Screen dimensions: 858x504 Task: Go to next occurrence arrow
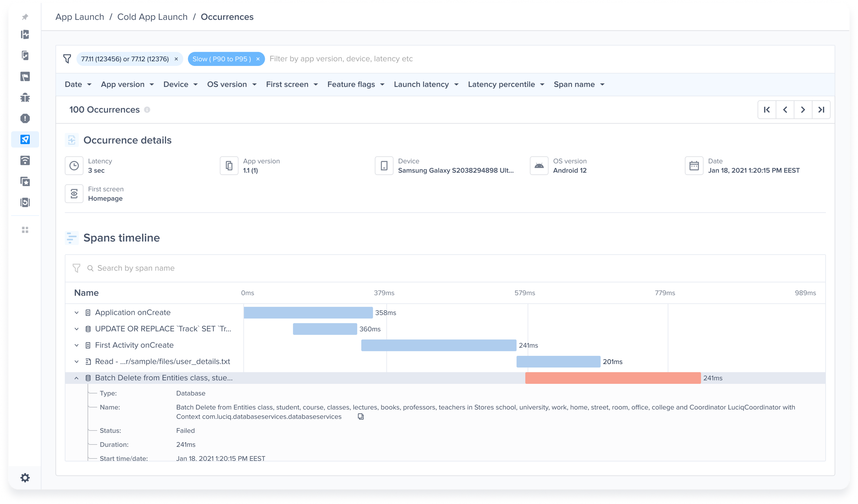pyautogui.click(x=803, y=110)
